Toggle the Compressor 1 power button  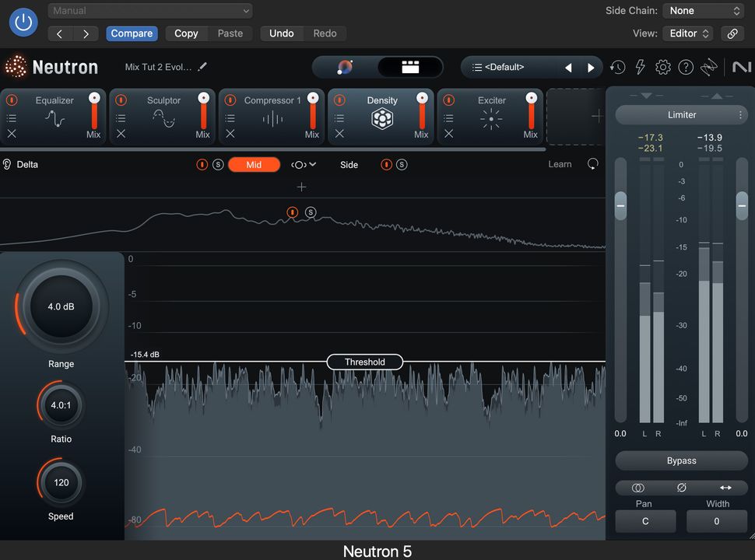click(230, 100)
